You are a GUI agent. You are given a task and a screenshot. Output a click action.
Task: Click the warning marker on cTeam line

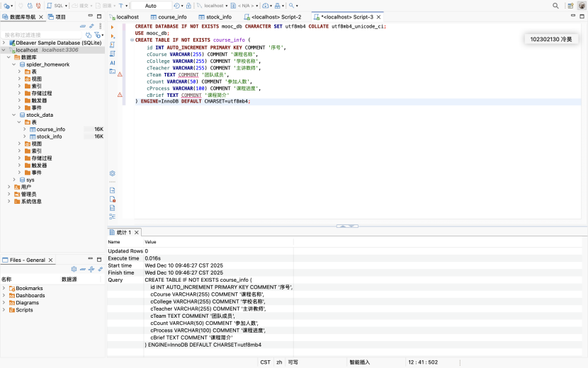[120, 74]
